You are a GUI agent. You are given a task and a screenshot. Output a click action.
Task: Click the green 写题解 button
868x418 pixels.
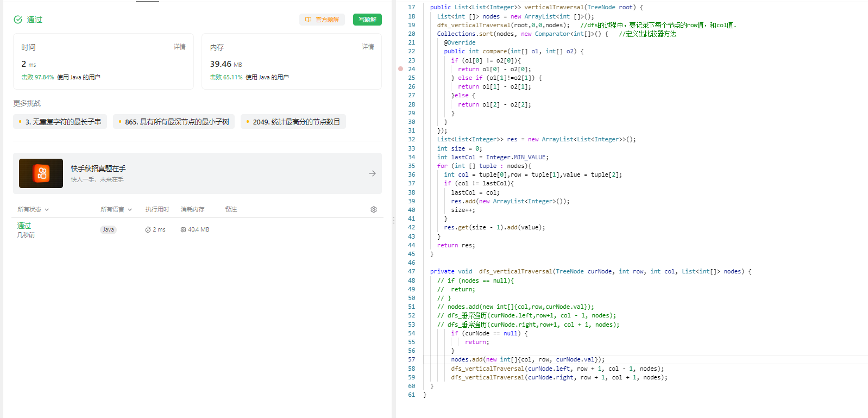tap(367, 20)
